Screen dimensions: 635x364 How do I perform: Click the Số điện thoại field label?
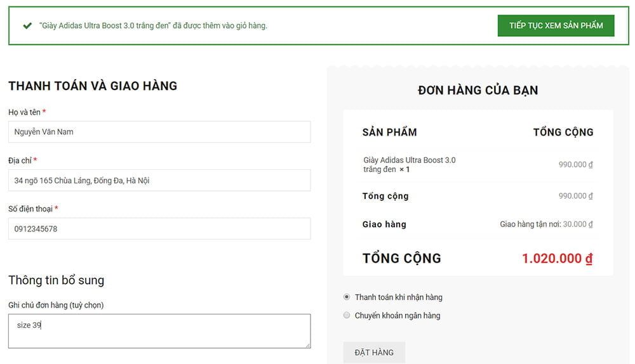click(30, 209)
